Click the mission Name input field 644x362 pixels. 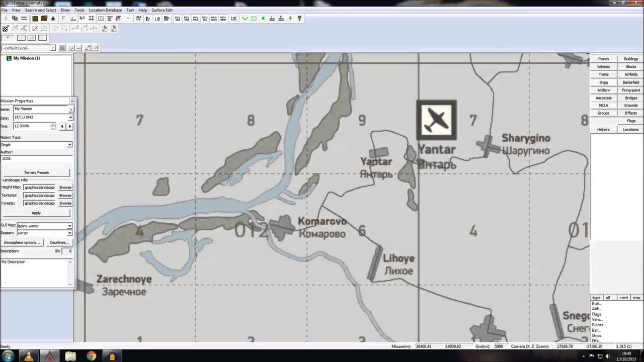(x=40, y=109)
